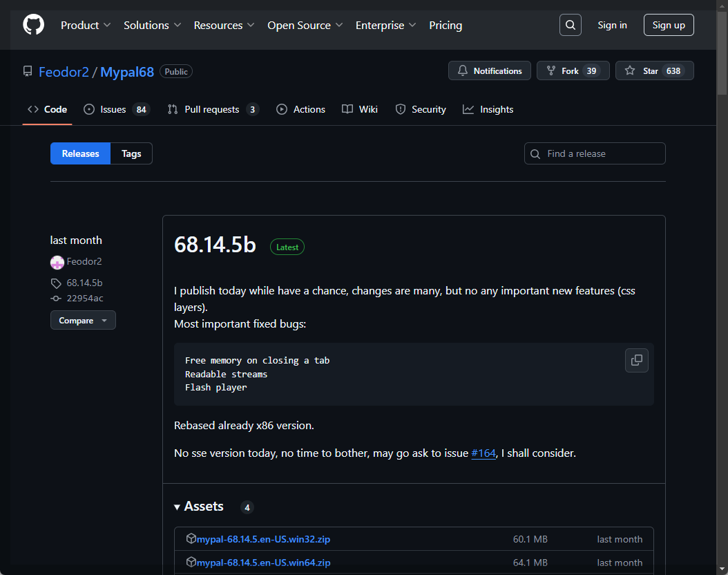Switch to the Security tab
The image size is (728, 575).
421,110
